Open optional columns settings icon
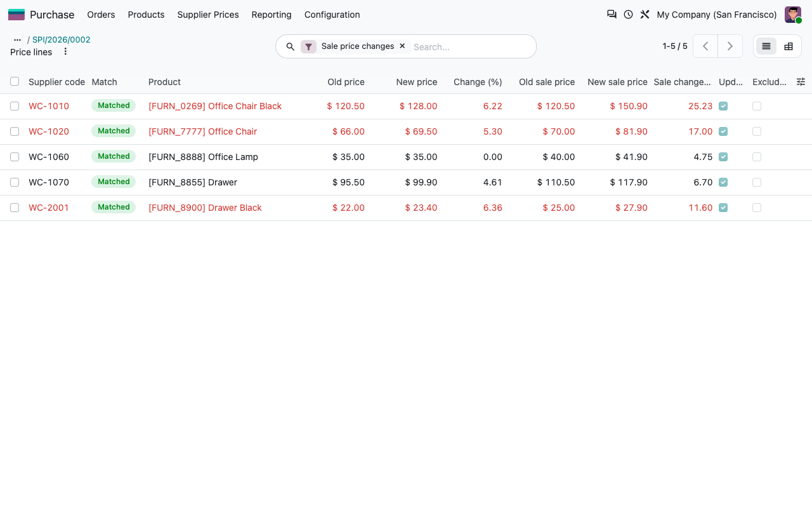Viewport: 812px width, 508px height. point(801,82)
